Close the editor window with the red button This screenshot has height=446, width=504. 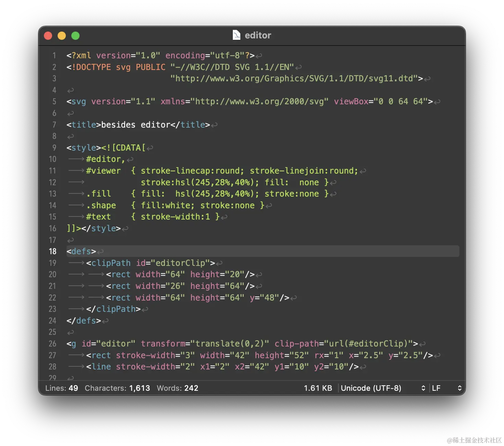pyautogui.click(x=48, y=36)
